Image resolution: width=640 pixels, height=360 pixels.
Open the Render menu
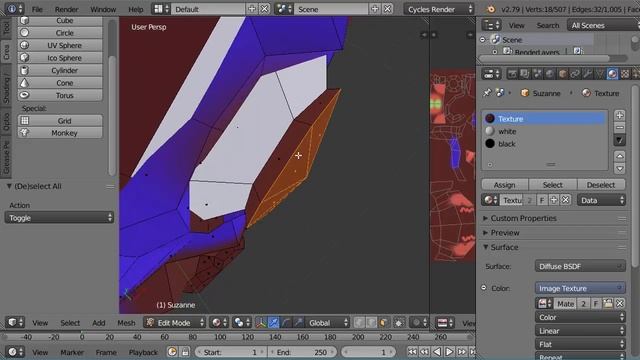click(x=67, y=9)
